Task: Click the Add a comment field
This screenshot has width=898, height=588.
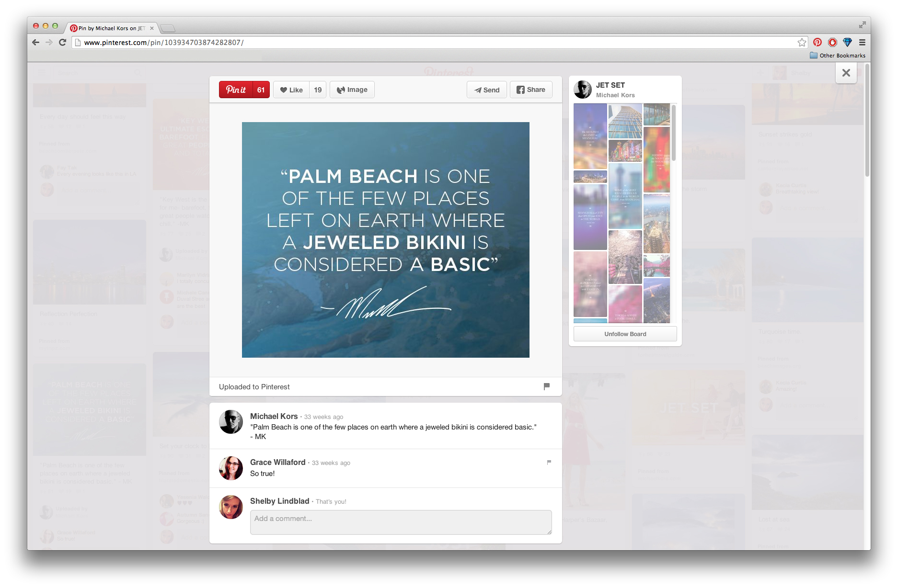Action: click(401, 522)
